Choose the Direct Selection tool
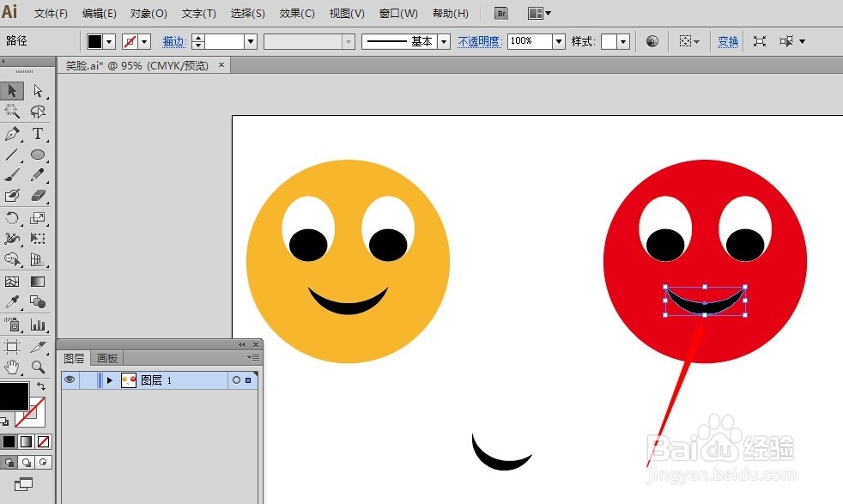 pos(38,91)
